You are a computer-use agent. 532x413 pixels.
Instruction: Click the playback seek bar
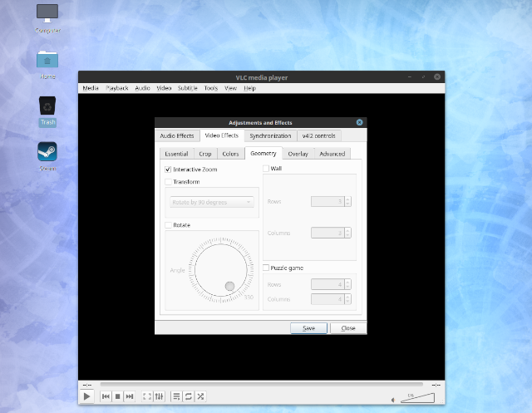point(261,385)
